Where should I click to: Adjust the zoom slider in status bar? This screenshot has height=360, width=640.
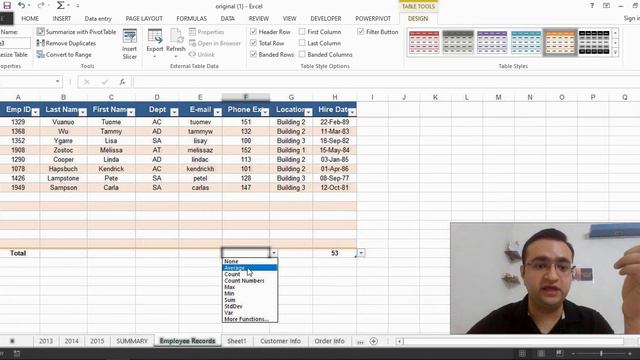point(601,353)
